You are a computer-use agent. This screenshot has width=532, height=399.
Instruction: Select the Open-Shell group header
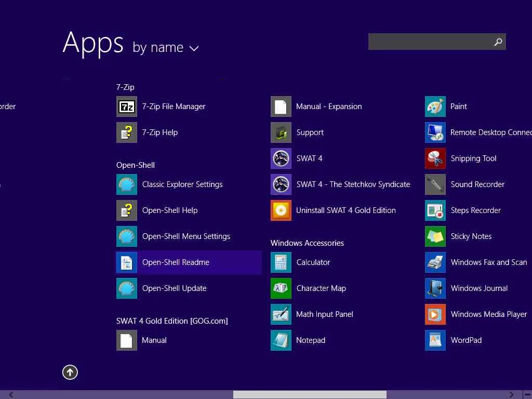coord(136,165)
